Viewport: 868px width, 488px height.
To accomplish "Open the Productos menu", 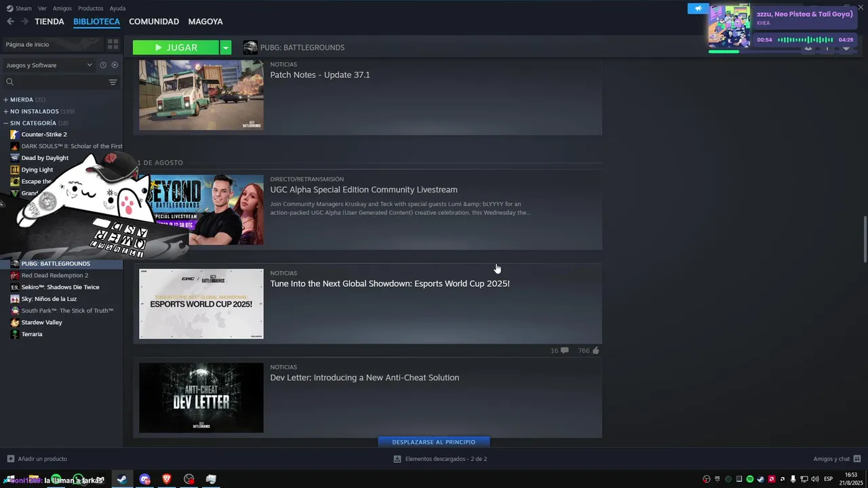I will coord(91,8).
